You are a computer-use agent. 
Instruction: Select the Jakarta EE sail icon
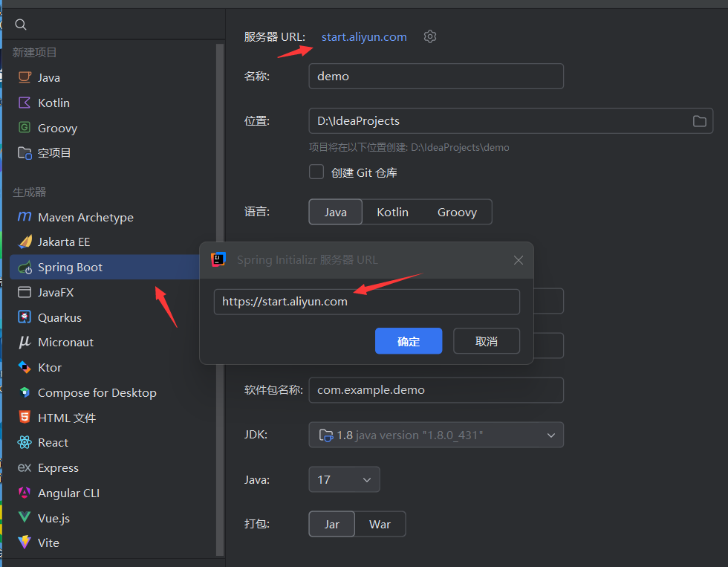pyautogui.click(x=25, y=242)
